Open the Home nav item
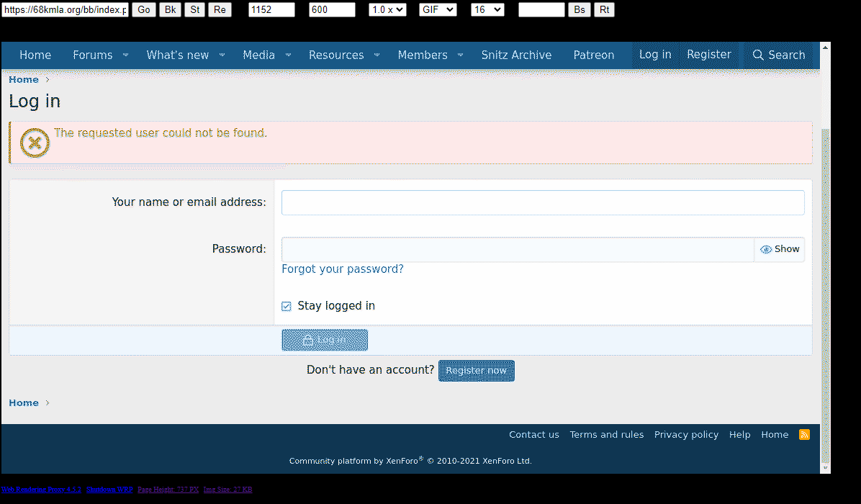 tap(35, 55)
